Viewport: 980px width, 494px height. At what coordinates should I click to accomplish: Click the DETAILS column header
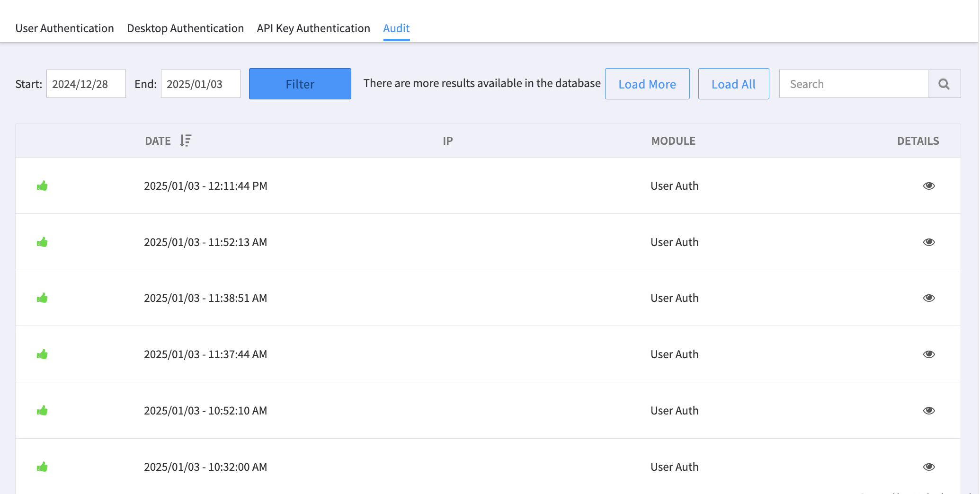coord(918,141)
